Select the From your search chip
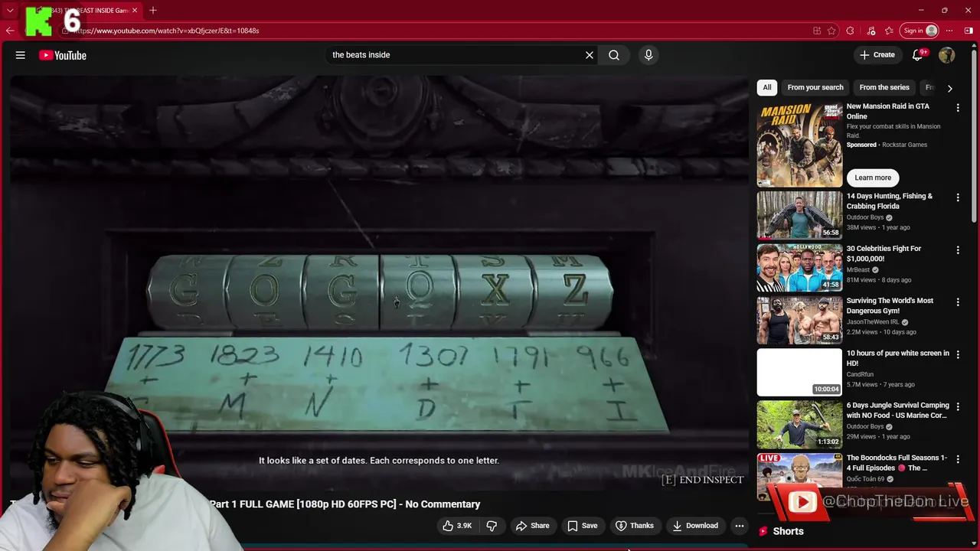 [x=815, y=87]
